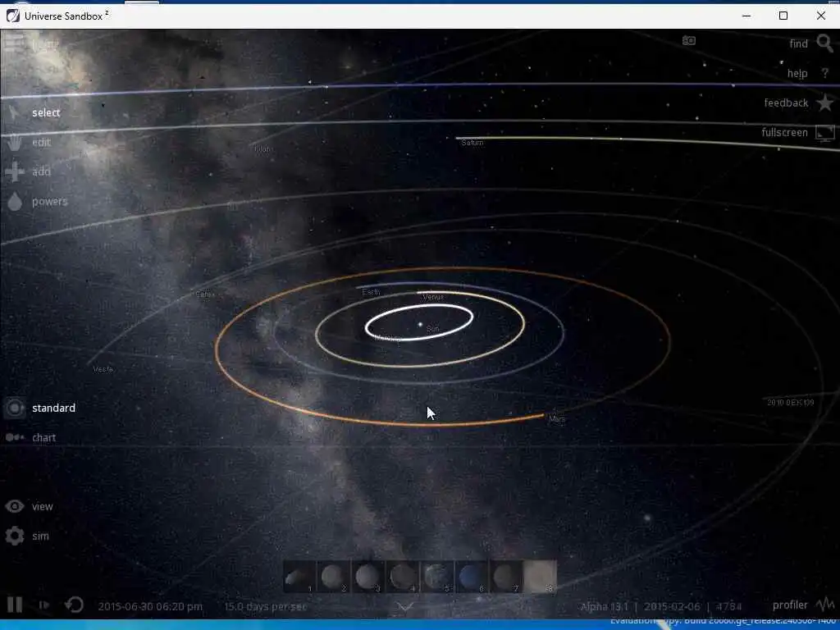Click the Saturn label
Image resolution: width=840 pixels, height=630 pixels.
472,143
